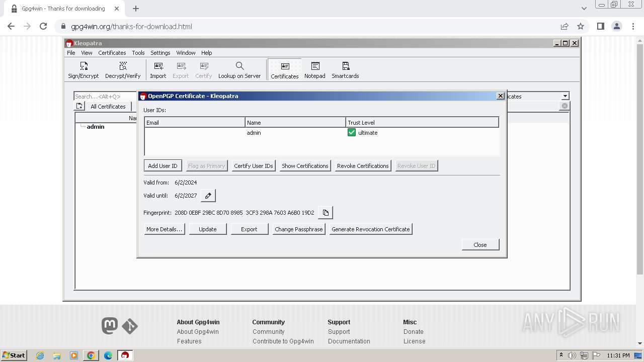Screen dimensions: 644x362
Task: Click the browser address bar
Action: 307,27
